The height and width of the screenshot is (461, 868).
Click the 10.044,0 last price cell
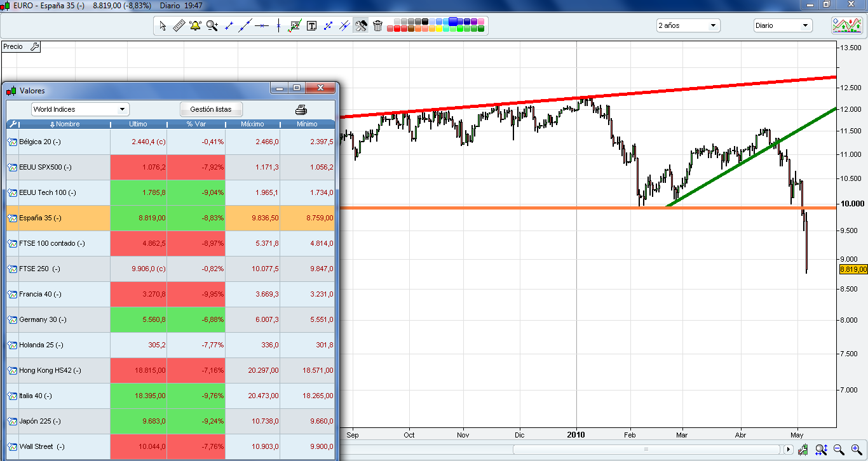coord(139,446)
